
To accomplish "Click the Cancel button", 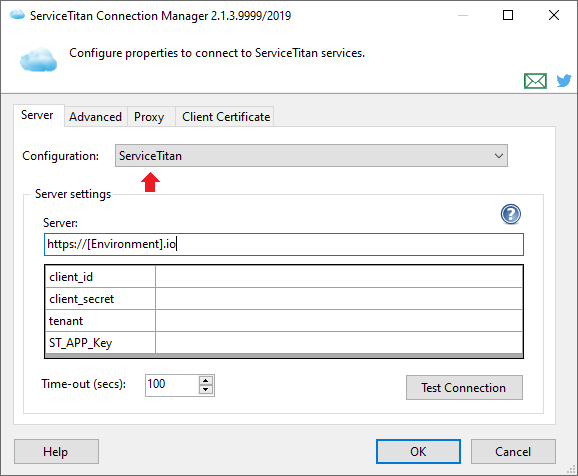I will tap(513, 451).
